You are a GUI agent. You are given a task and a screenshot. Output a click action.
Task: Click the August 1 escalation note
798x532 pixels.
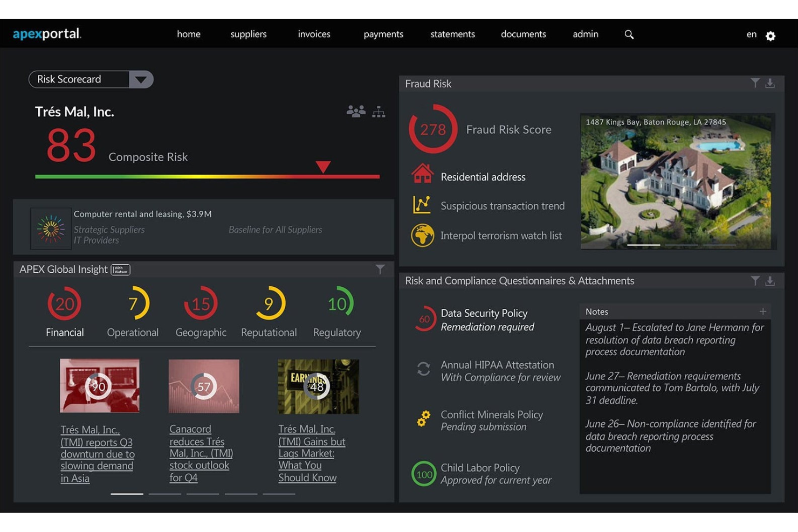tap(675, 340)
